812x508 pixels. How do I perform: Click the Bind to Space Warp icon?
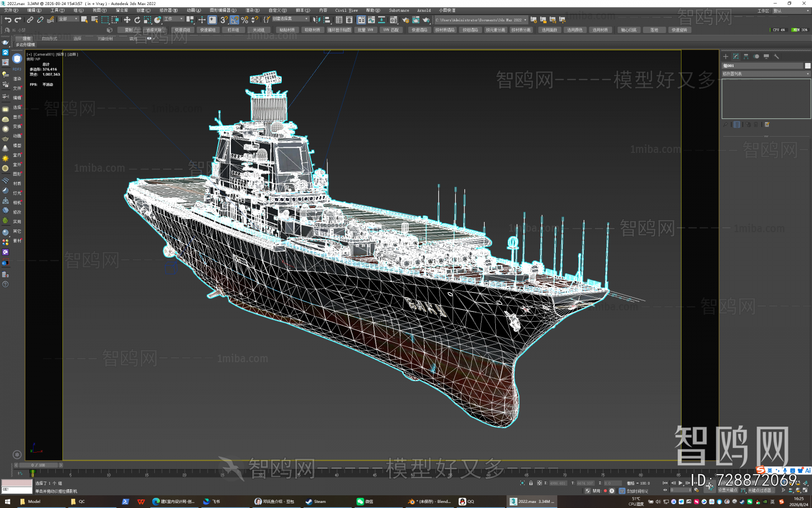tap(50, 20)
